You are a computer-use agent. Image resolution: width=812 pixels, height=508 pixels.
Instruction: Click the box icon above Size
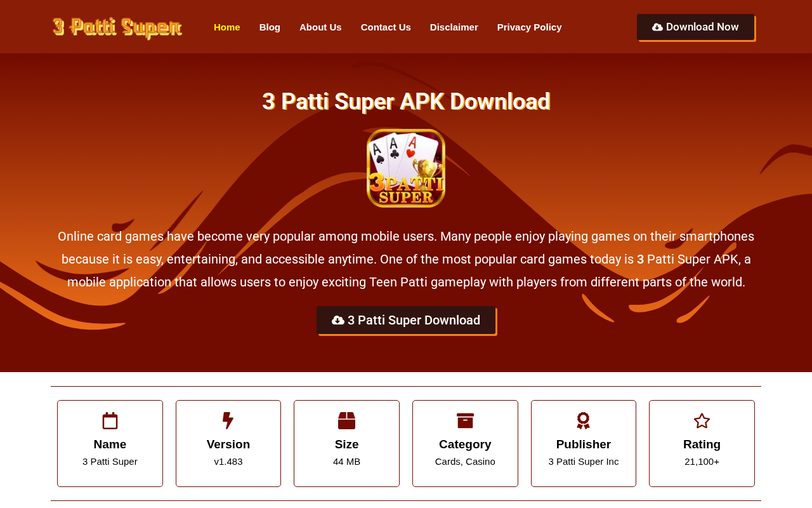(346, 421)
